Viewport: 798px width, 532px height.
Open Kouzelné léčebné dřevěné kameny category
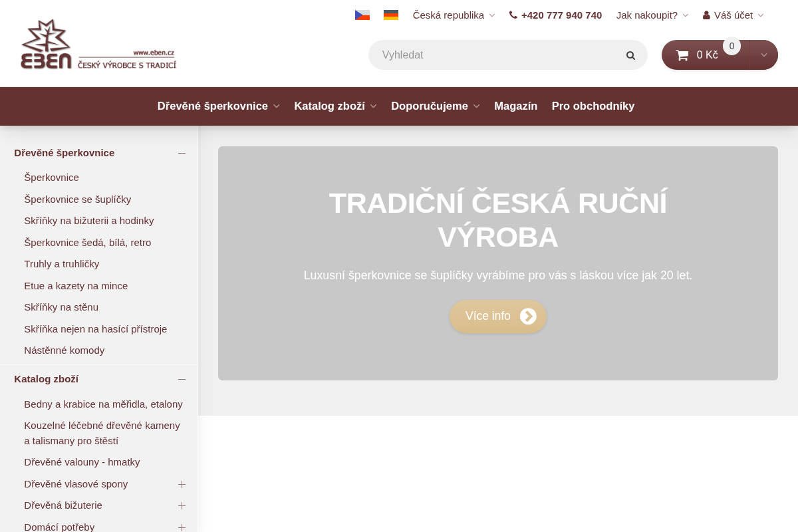(x=102, y=433)
